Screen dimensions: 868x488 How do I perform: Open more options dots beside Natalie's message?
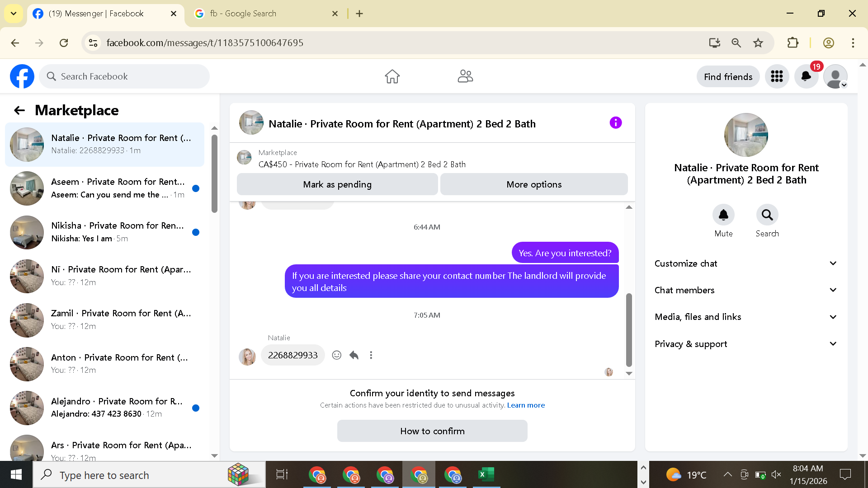click(x=371, y=355)
